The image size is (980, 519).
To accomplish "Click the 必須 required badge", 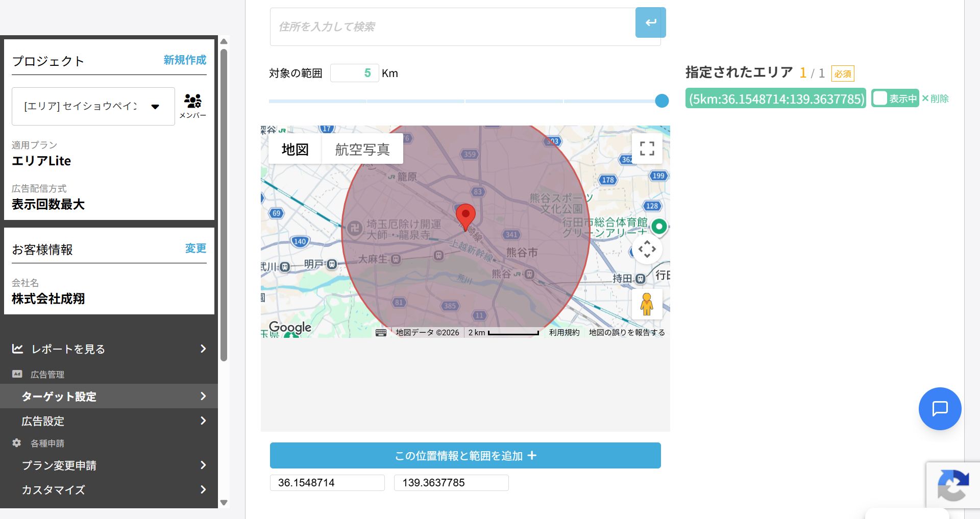I will 843,73.
